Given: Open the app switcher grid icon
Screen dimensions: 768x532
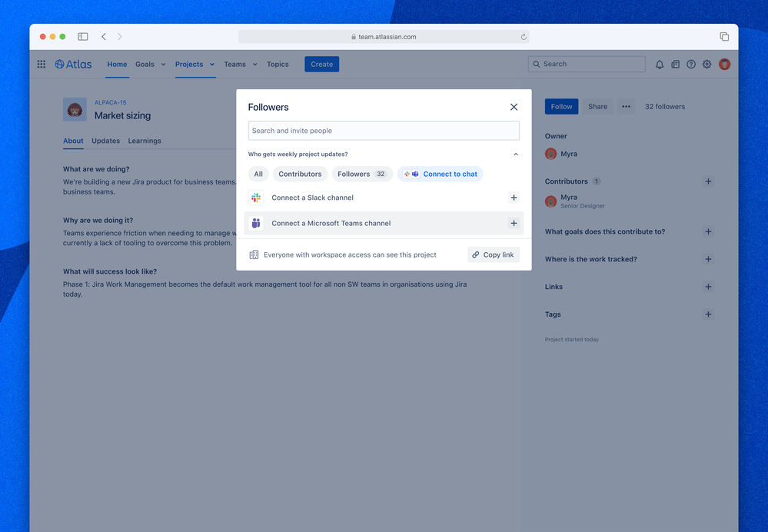Looking at the screenshot, I should coord(42,64).
